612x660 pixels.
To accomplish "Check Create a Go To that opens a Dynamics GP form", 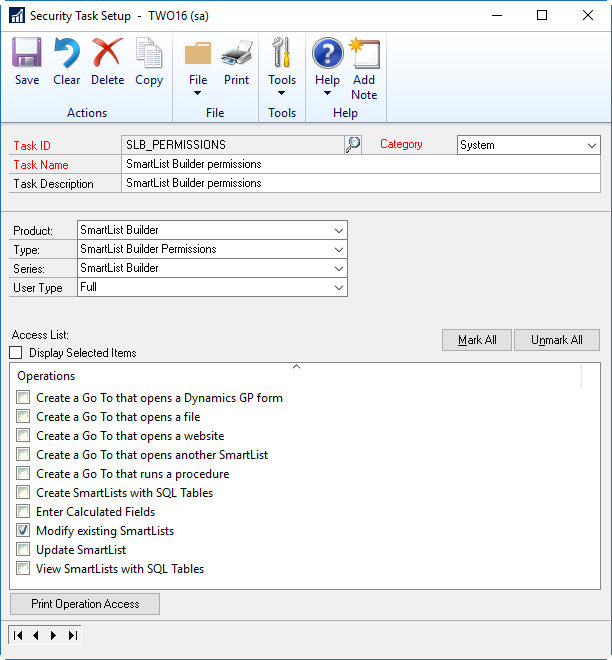I will click(23, 397).
